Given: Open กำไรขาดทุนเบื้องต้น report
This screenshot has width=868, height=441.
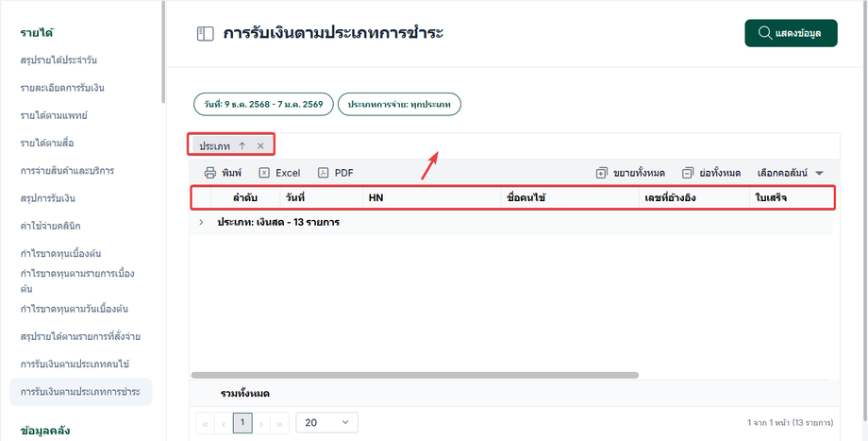Looking at the screenshot, I should pyautogui.click(x=61, y=254).
